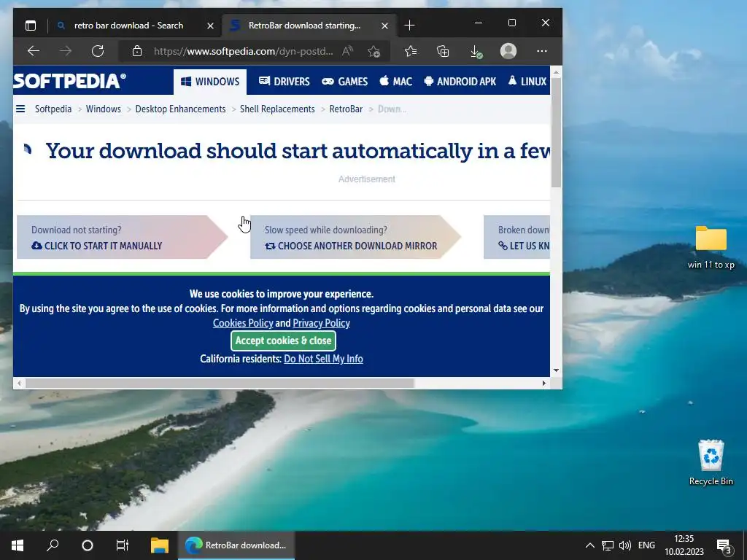Open Action Center notifications

tap(724, 545)
